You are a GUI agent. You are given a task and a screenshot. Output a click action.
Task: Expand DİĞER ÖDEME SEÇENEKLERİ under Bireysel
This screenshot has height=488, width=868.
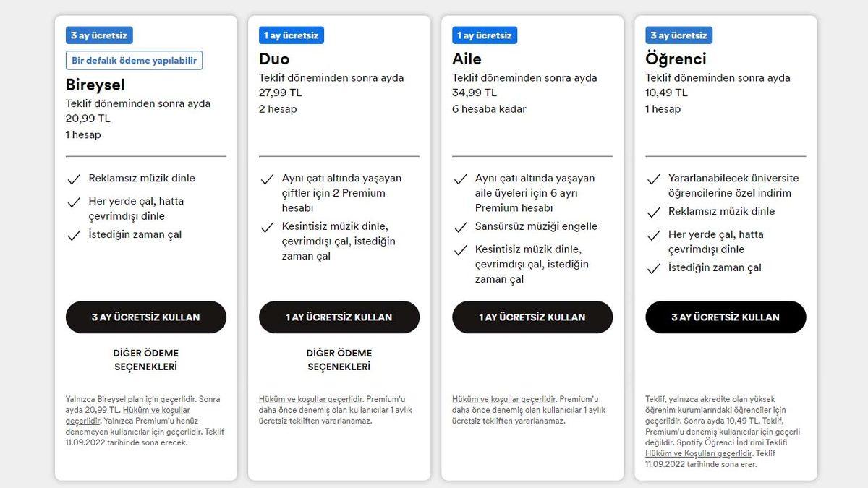click(x=145, y=359)
